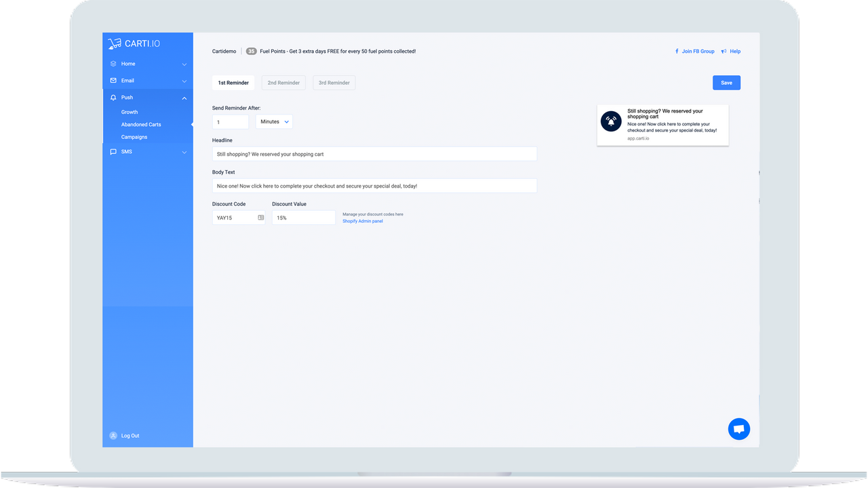
Task: Open the Minutes time unit dropdown
Action: pyautogui.click(x=274, y=122)
